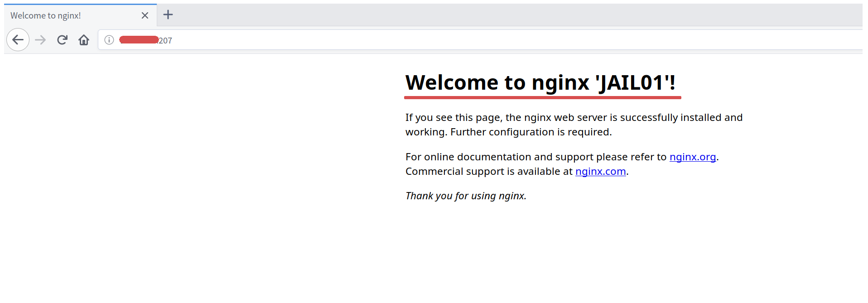Screen dimensions: 868x303
Task: Focus the address bar ending in 207
Action: (480, 40)
